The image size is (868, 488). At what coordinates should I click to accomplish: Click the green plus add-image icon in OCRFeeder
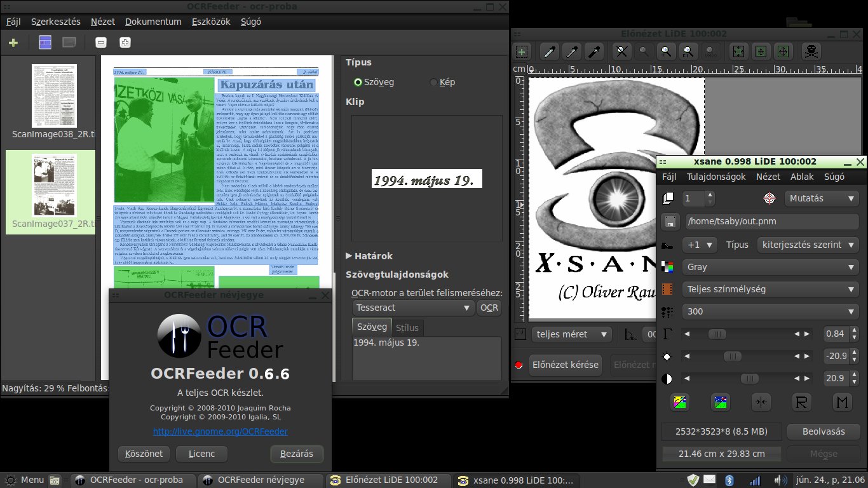click(13, 43)
